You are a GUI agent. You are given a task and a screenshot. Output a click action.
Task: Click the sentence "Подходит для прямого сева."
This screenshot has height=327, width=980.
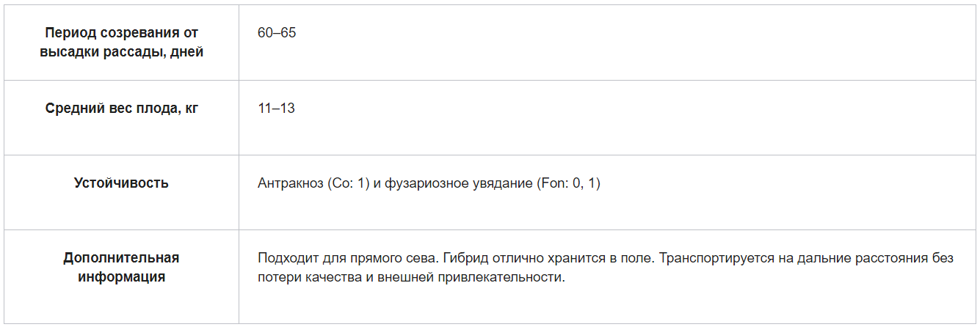[x=349, y=258]
